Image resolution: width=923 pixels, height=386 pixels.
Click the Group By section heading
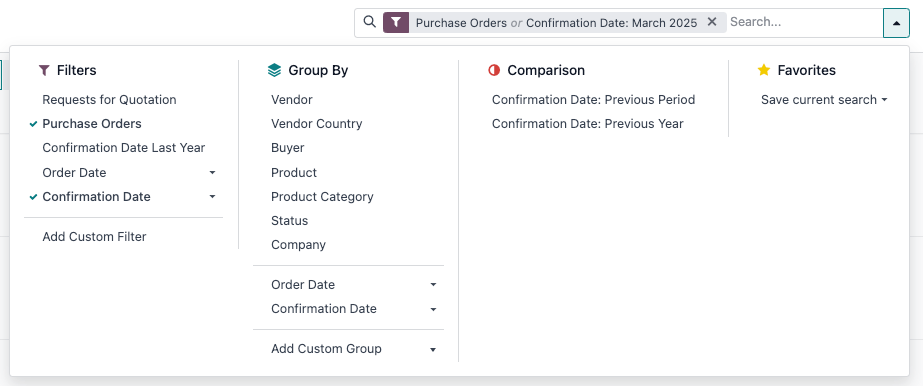click(318, 71)
